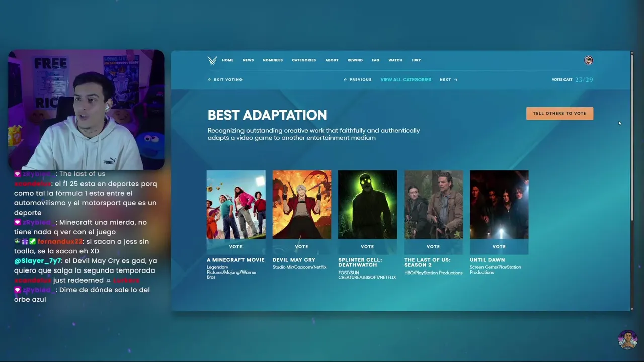Click THE LAST OF US: SEASON 2 title
This screenshot has width=644, height=362.
(x=427, y=262)
